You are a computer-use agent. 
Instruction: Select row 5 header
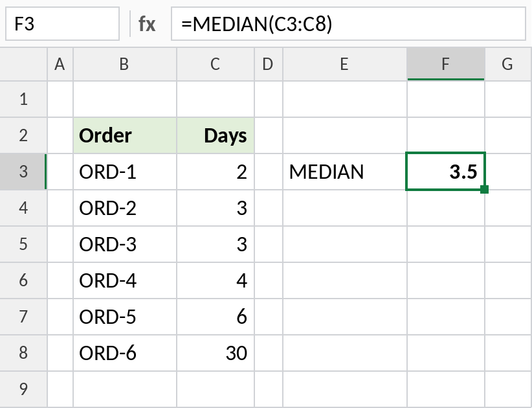(x=23, y=244)
